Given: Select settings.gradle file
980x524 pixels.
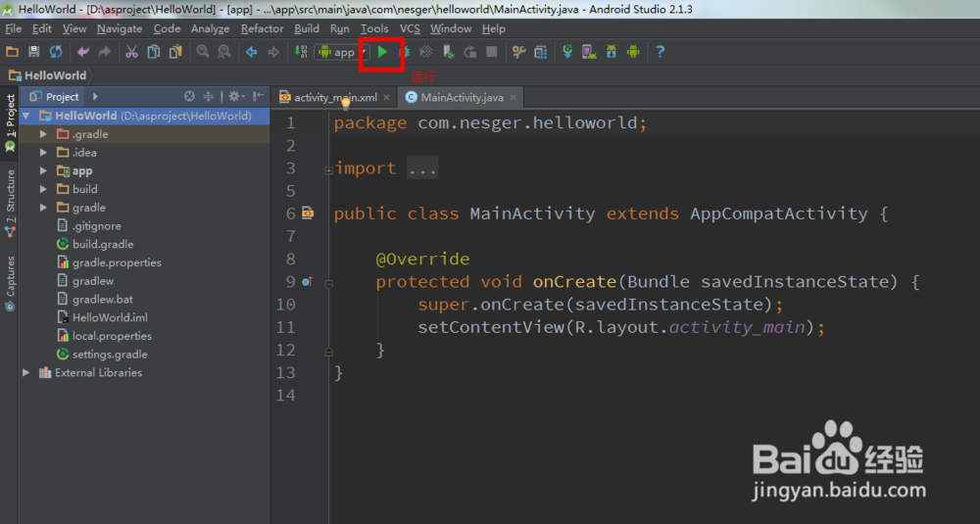Looking at the screenshot, I should tap(102, 355).
